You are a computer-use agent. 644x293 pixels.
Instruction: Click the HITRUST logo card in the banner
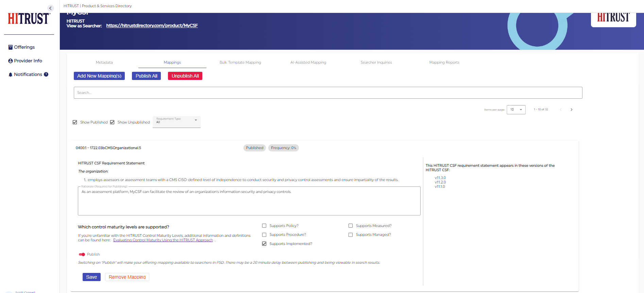coord(613,19)
